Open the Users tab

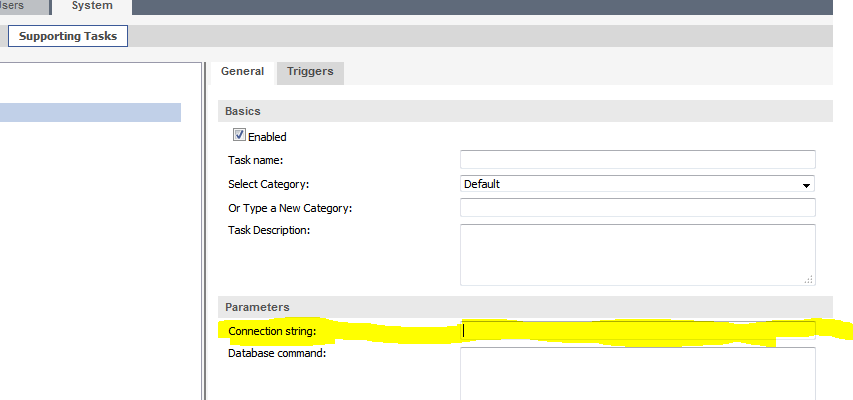pos(20,6)
